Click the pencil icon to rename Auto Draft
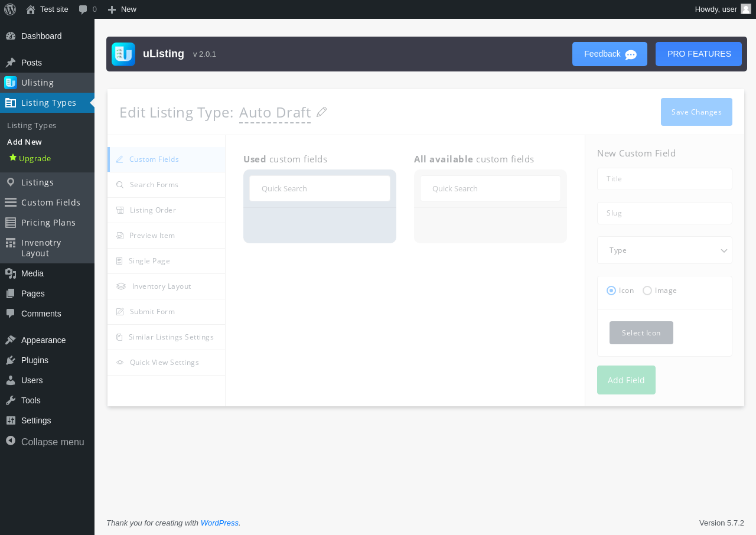This screenshot has height=535, width=756. pyautogui.click(x=321, y=112)
